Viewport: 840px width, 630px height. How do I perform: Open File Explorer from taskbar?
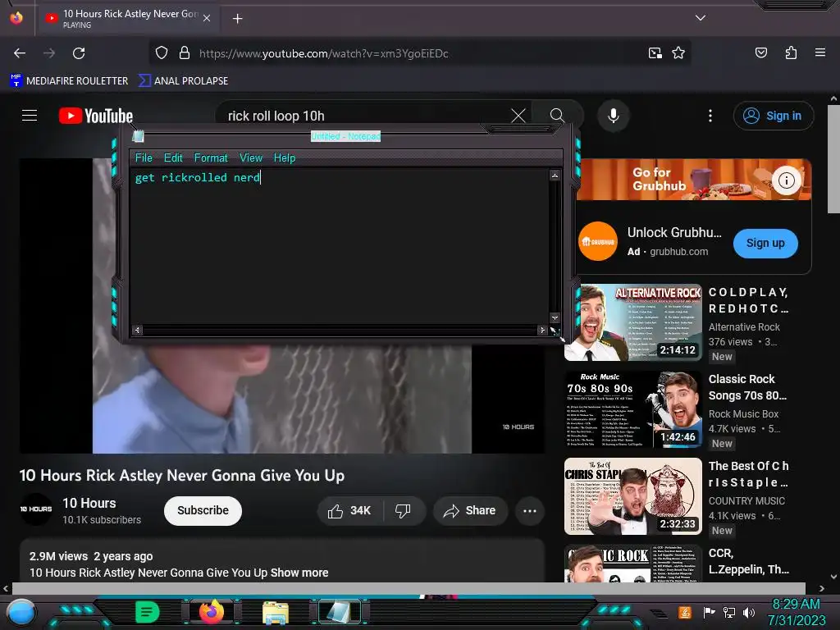point(276,612)
